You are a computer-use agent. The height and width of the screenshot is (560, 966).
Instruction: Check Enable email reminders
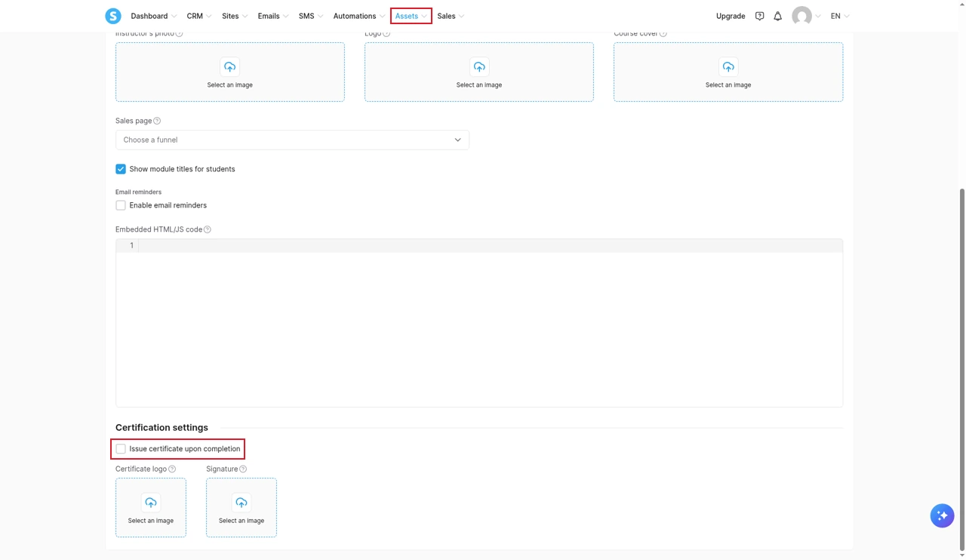[121, 205]
